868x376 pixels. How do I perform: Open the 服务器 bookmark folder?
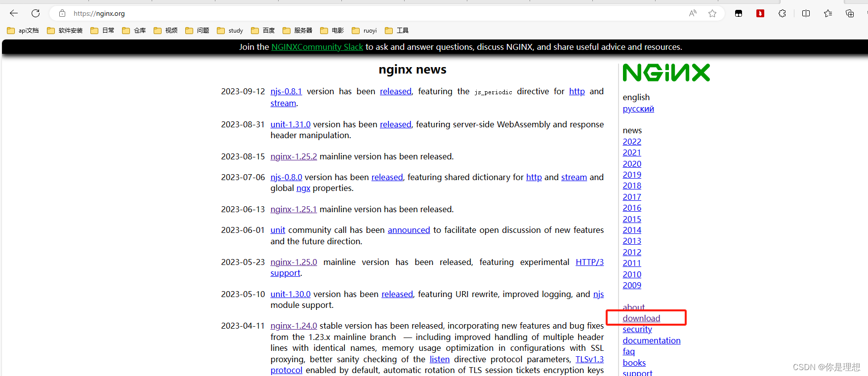[x=297, y=31]
